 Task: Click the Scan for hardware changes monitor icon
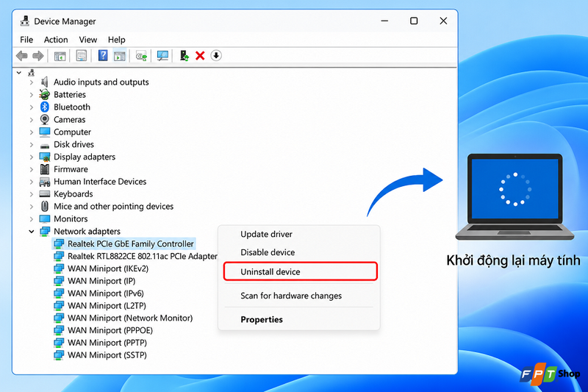162,56
